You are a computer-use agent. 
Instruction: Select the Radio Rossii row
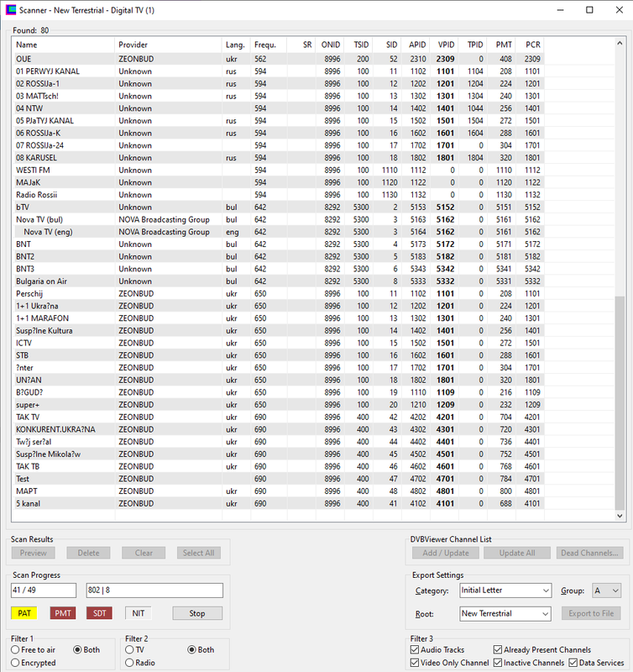279,195
